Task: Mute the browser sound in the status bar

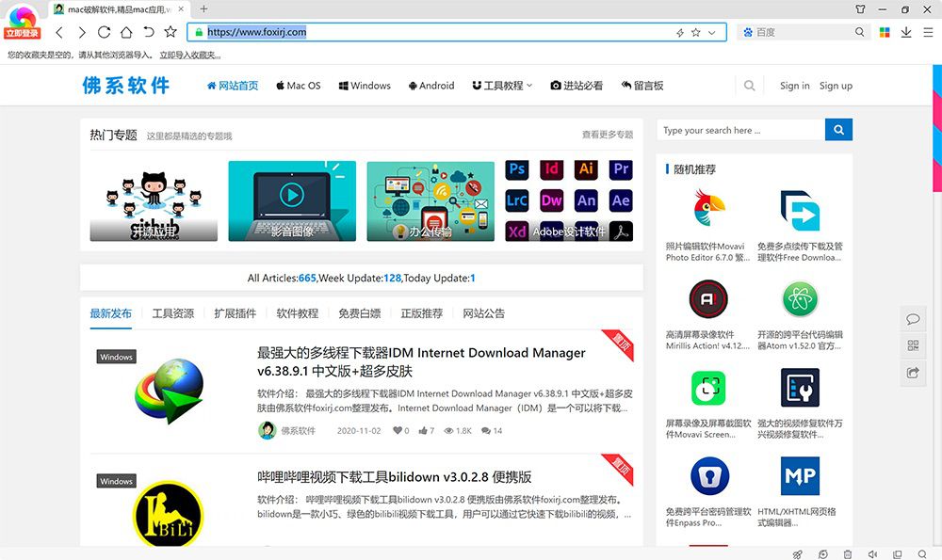Action: pos(872,554)
